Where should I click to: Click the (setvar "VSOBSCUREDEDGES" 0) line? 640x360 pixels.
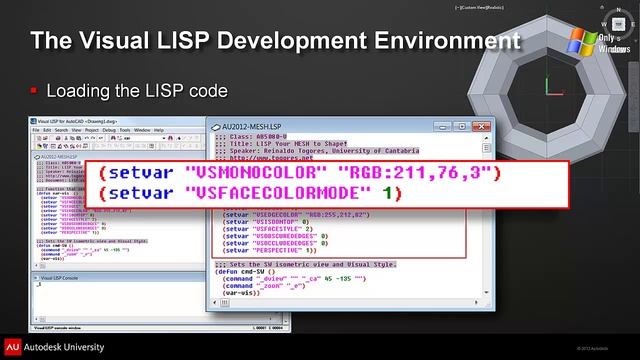(x=275, y=236)
